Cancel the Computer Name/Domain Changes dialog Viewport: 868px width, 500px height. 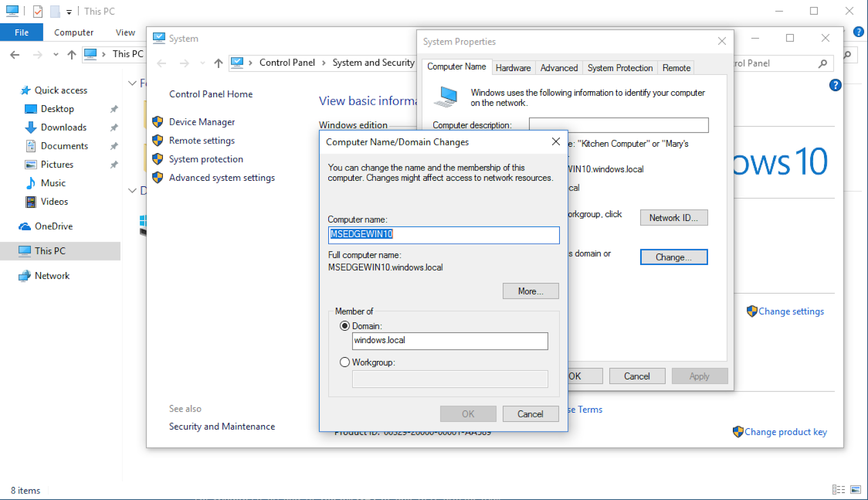[x=531, y=414]
